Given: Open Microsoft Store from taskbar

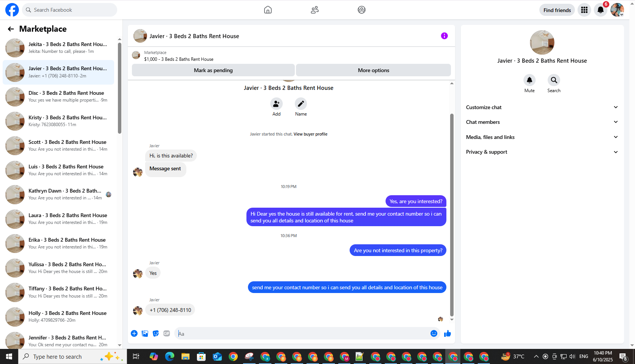Looking at the screenshot, I should pyautogui.click(x=201, y=356).
